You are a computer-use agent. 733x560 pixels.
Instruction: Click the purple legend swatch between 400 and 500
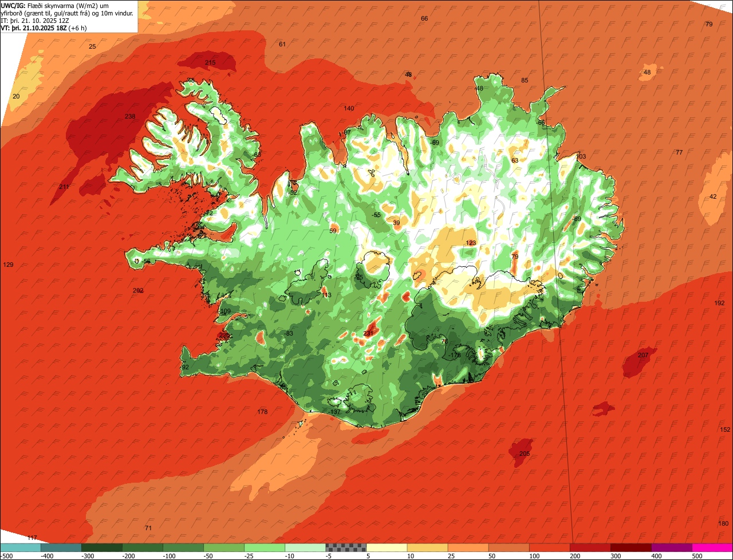[671, 547]
